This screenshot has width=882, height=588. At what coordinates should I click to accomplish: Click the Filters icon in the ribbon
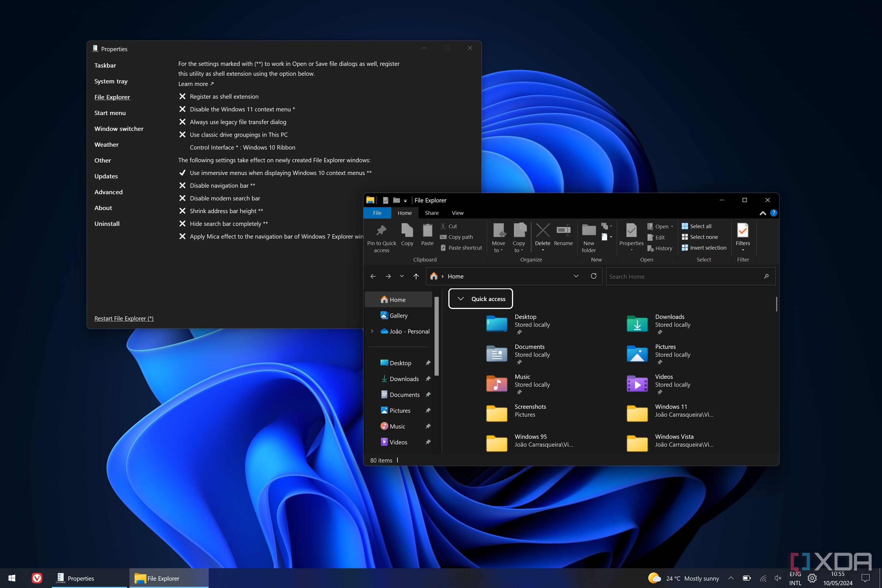(x=743, y=231)
